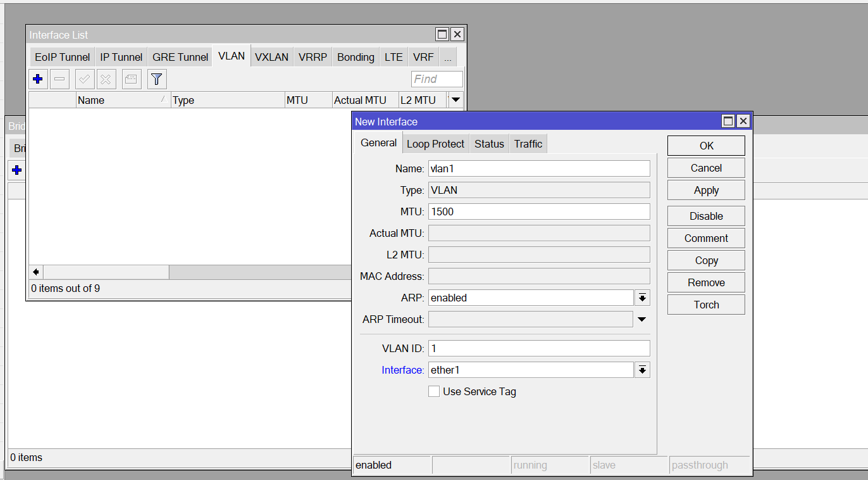Show more tabs with the ellipsis tab
868x480 pixels.
(448, 57)
